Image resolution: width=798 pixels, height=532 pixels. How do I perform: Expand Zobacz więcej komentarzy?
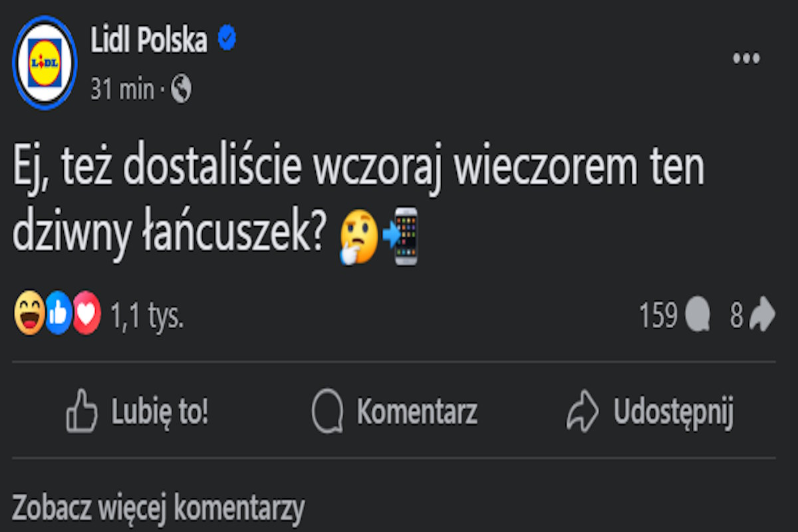tap(158, 509)
